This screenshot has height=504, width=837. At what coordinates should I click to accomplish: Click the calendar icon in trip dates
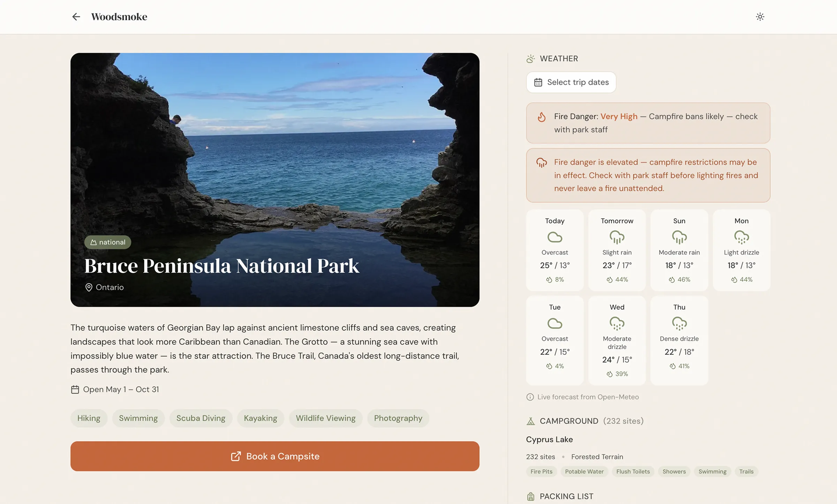tap(538, 82)
